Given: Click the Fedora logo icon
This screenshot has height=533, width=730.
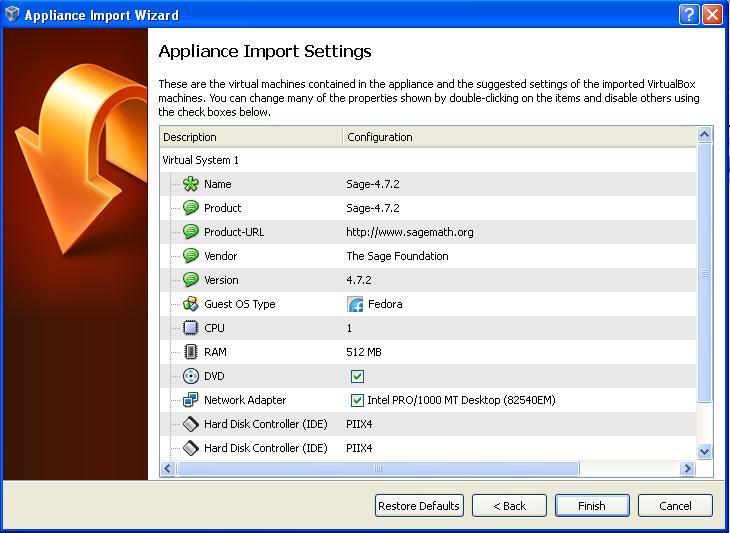Looking at the screenshot, I should [x=355, y=304].
